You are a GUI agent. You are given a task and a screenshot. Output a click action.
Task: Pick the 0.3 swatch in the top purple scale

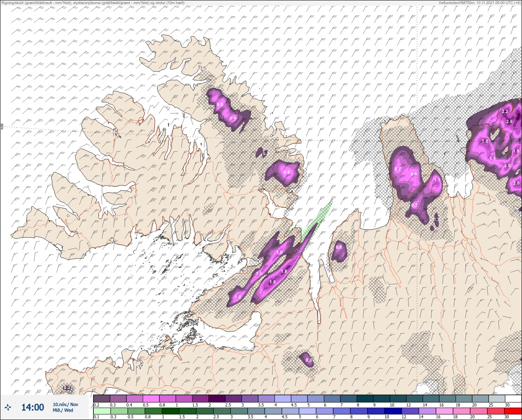point(118,398)
